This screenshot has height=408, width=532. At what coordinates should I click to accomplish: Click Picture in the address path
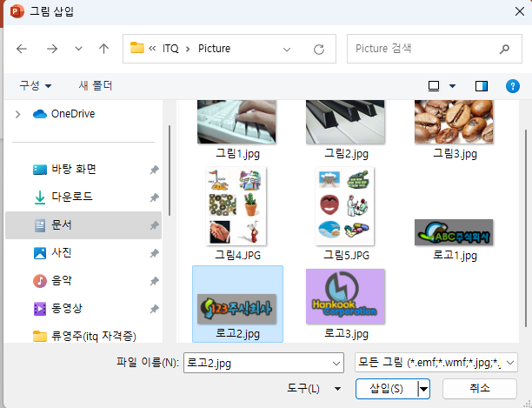[x=214, y=49]
